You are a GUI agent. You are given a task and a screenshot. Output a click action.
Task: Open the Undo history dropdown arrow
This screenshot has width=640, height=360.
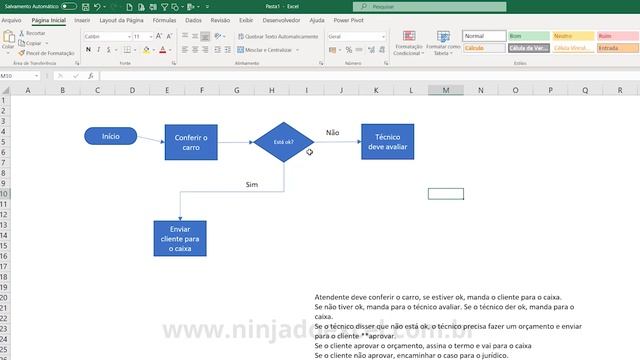coord(104,7)
